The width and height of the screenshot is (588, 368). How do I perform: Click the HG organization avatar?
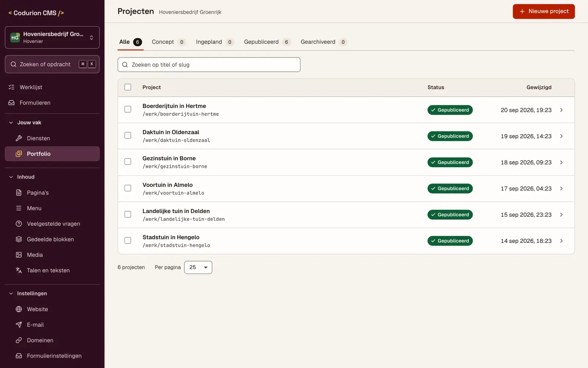tap(15, 38)
